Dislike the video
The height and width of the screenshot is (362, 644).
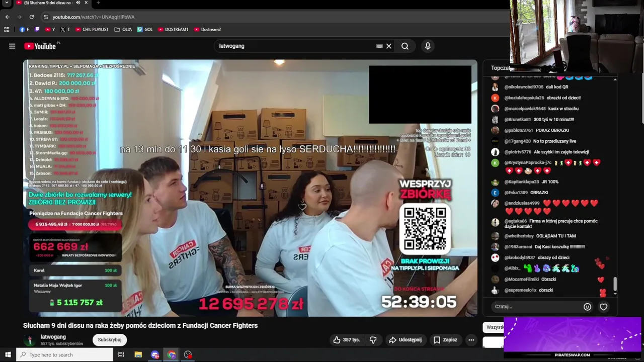(x=373, y=340)
